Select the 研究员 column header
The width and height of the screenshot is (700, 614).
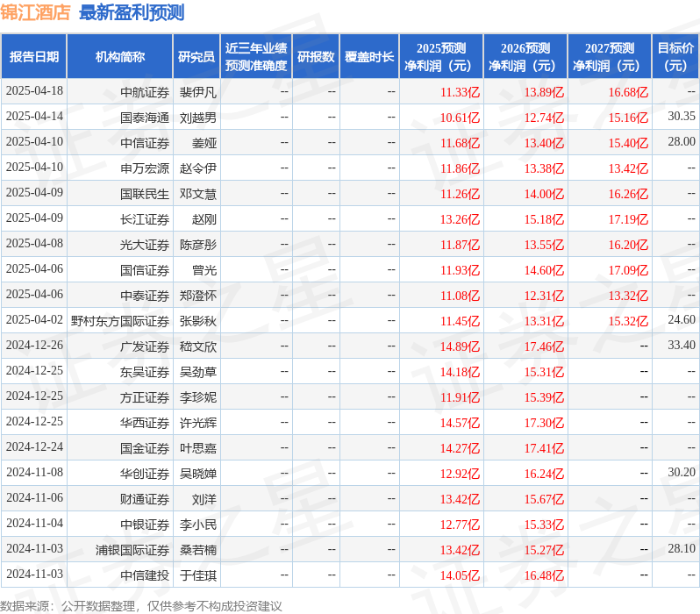pos(196,57)
